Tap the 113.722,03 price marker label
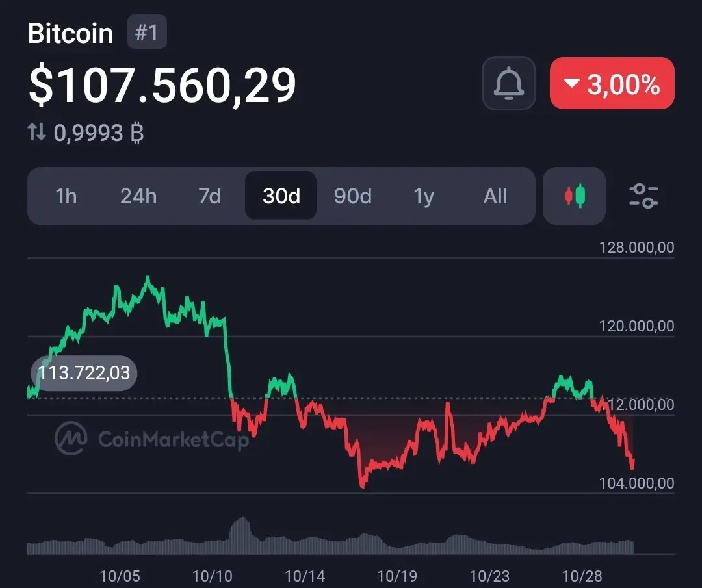Image resolution: width=702 pixels, height=588 pixels. tap(84, 373)
